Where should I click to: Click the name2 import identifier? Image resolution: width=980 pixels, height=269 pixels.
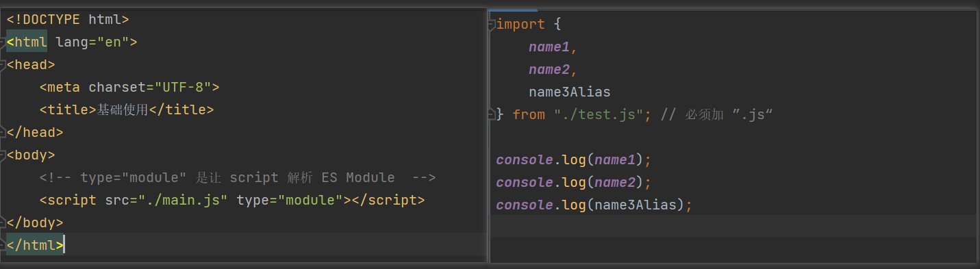[x=549, y=70]
